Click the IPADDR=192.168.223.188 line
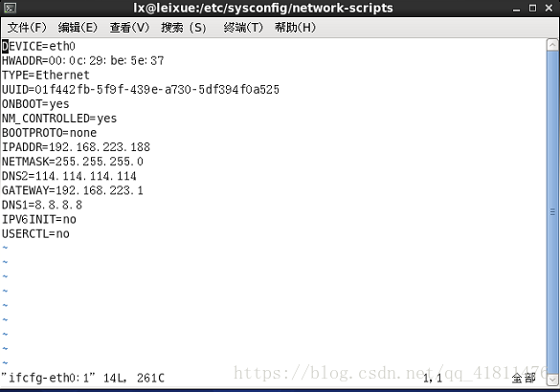Screen dimensions: 560x392 pos(76,147)
